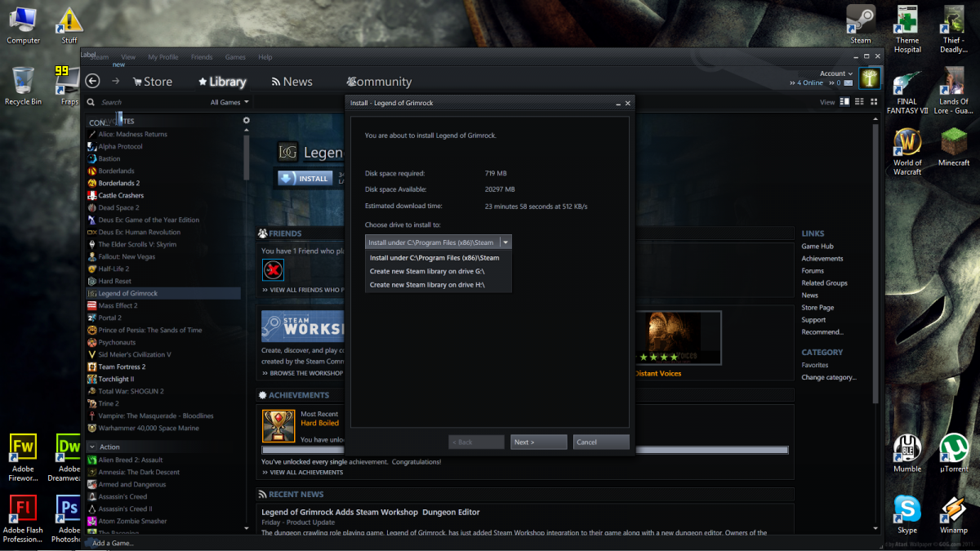Screen dimensions: 980x551
Task: Open the My Profile menu
Action: (x=163, y=57)
